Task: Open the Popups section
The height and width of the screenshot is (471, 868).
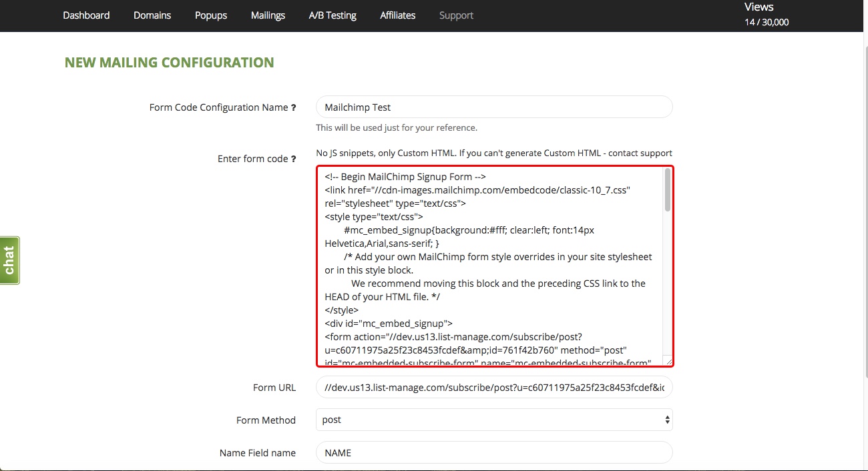Action: click(211, 15)
